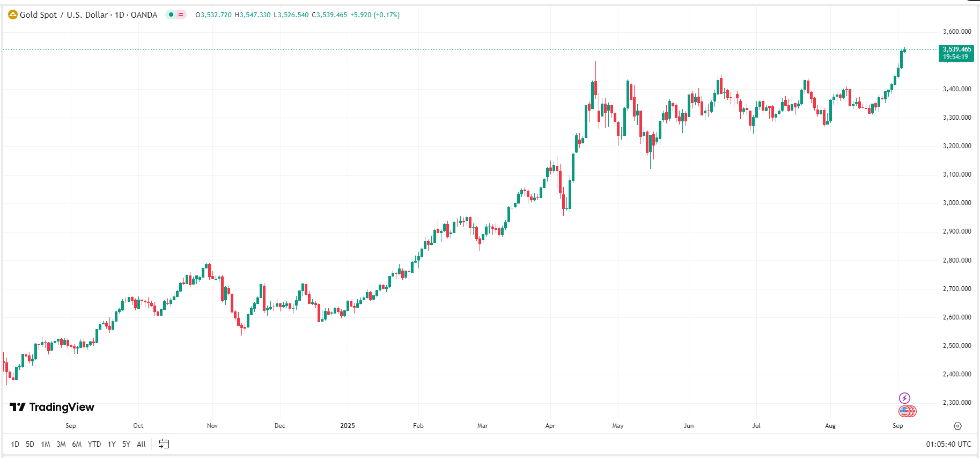The image size is (980, 458).
Task: Choose the YTD time range
Action: [x=94, y=444]
